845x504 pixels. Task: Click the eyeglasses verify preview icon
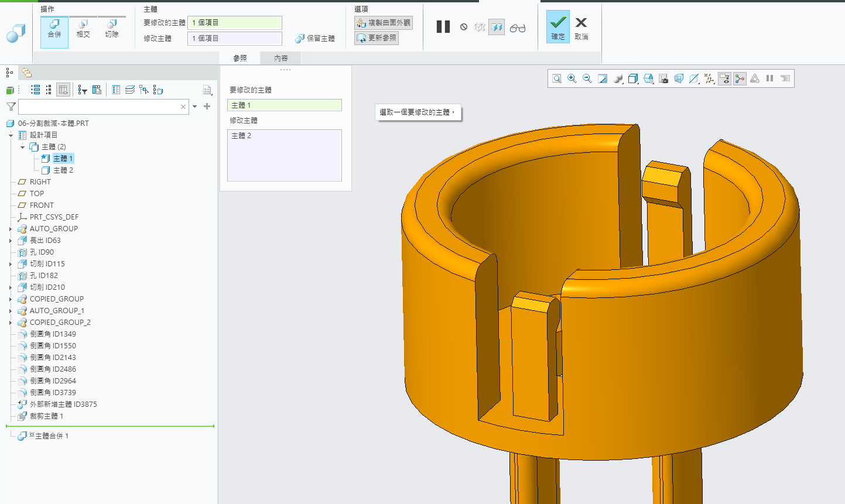click(x=518, y=28)
